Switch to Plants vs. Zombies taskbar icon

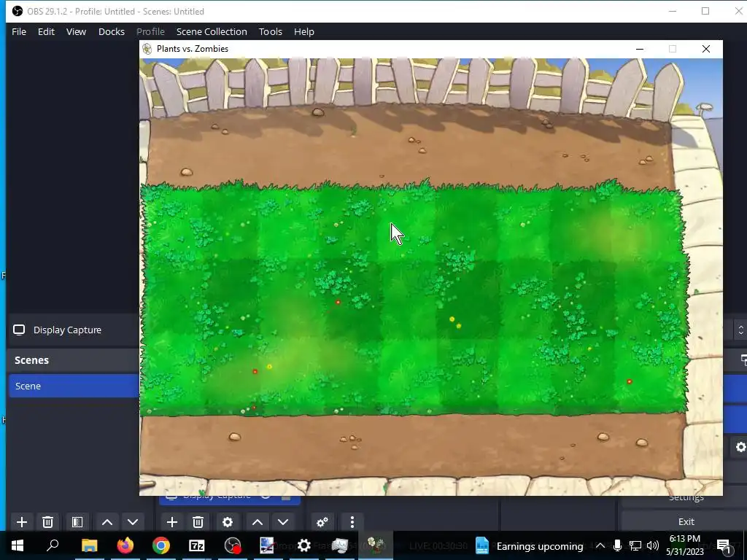pos(376,545)
